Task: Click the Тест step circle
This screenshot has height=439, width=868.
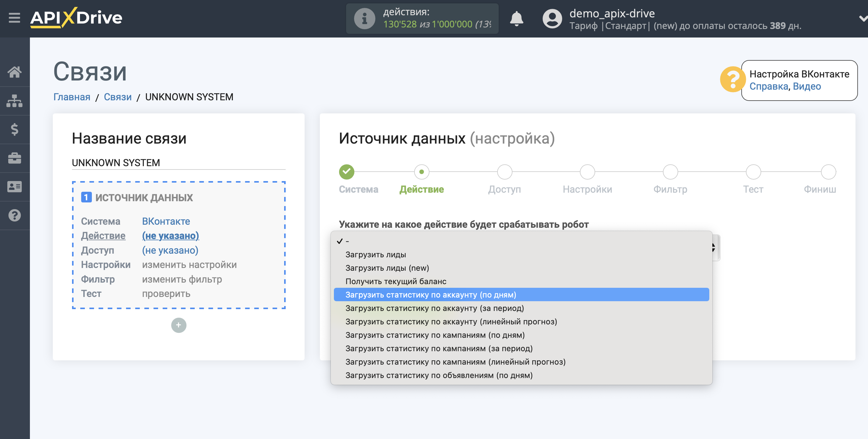Action: tap(753, 172)
